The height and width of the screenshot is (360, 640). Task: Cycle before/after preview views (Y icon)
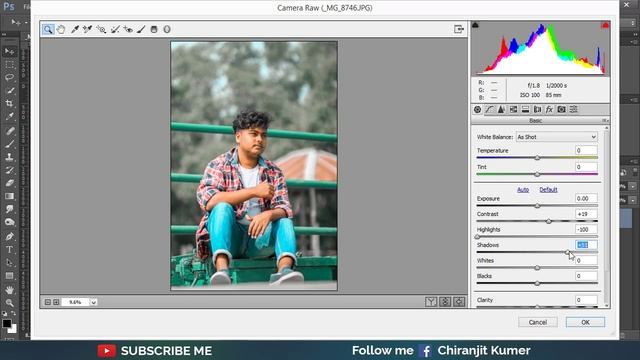pos(431,302)
